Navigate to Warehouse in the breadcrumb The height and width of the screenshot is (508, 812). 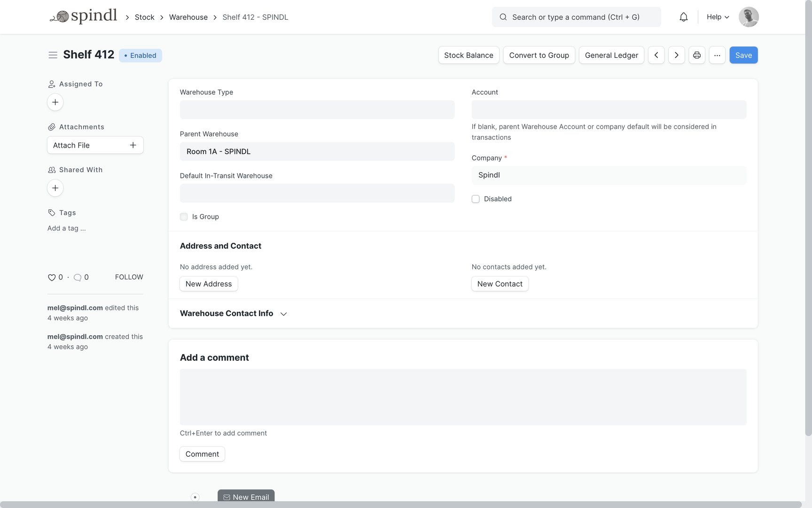[x=188, y=17]
